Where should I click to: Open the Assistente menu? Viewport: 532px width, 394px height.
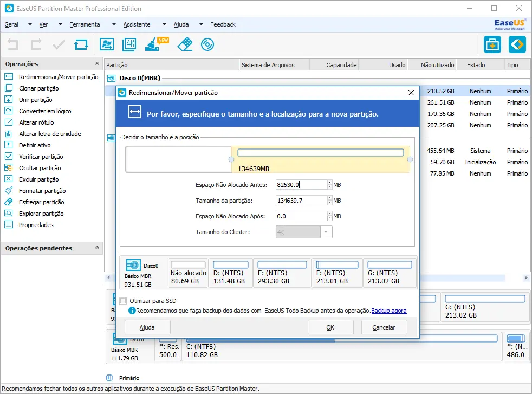(137, 24)
